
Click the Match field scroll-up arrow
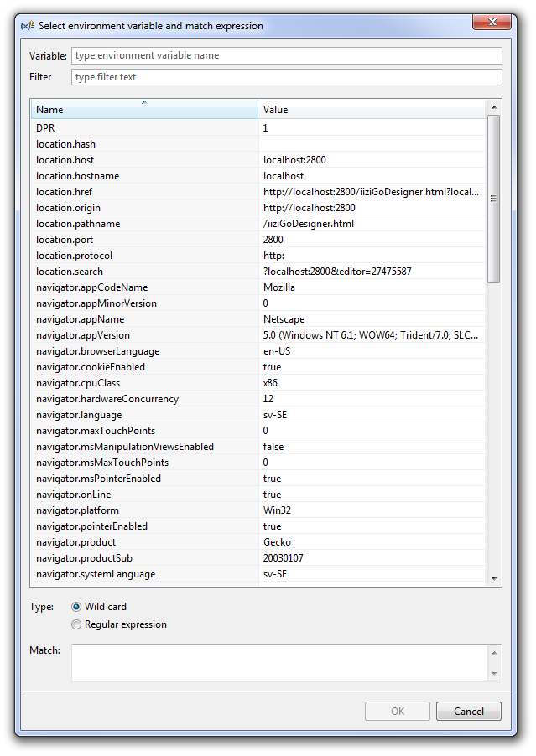click(x=494, y=653)
